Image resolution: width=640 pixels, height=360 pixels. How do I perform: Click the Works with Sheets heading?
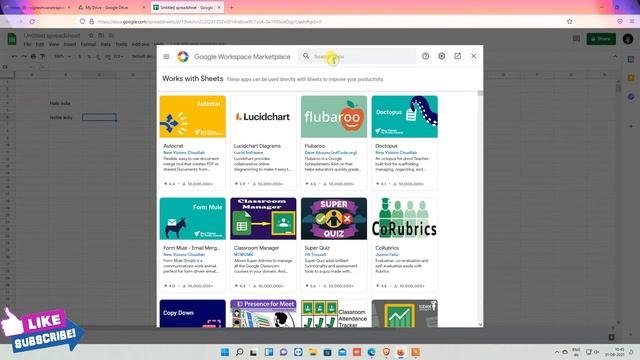[x=193, y=78]
